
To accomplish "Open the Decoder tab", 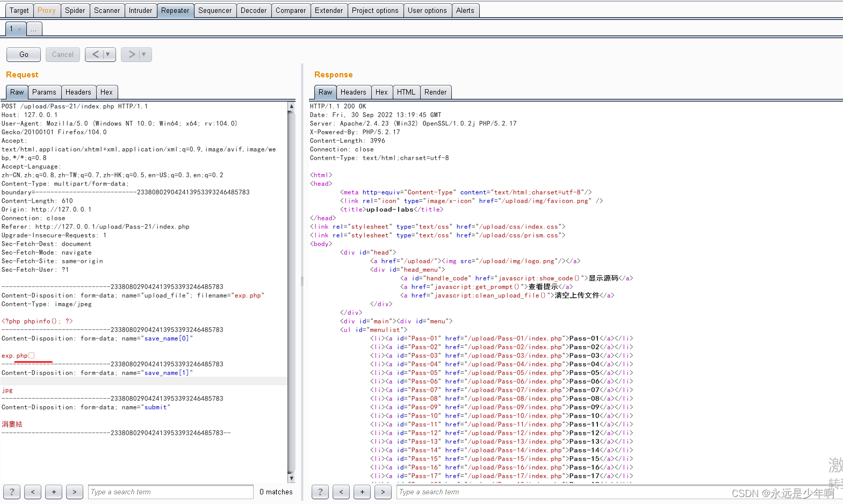I will [254, 10].
